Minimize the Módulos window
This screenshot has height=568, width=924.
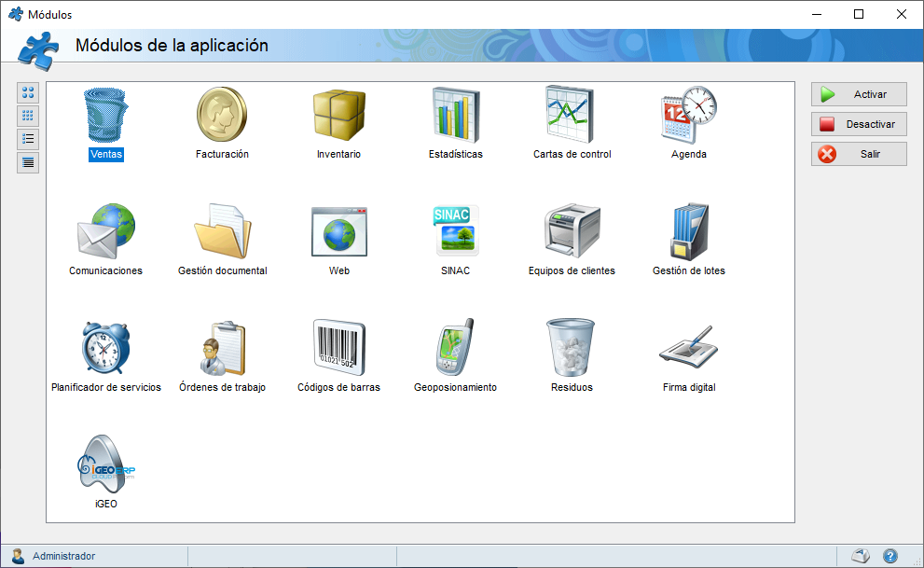coord(817,14)
